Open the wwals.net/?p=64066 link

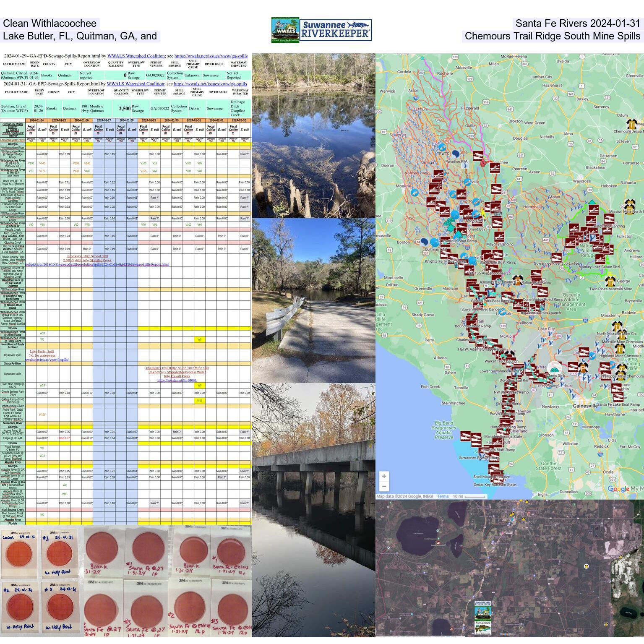(177, 380)
